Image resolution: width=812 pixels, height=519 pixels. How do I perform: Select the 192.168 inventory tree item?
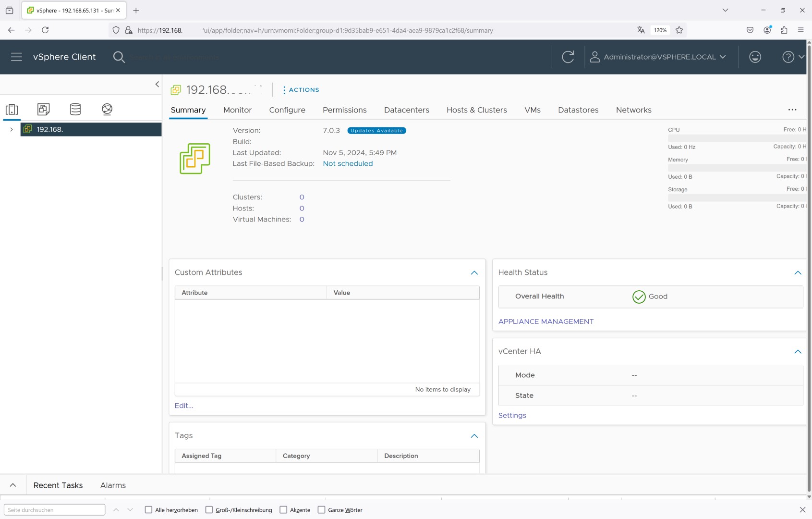(91, 129)
